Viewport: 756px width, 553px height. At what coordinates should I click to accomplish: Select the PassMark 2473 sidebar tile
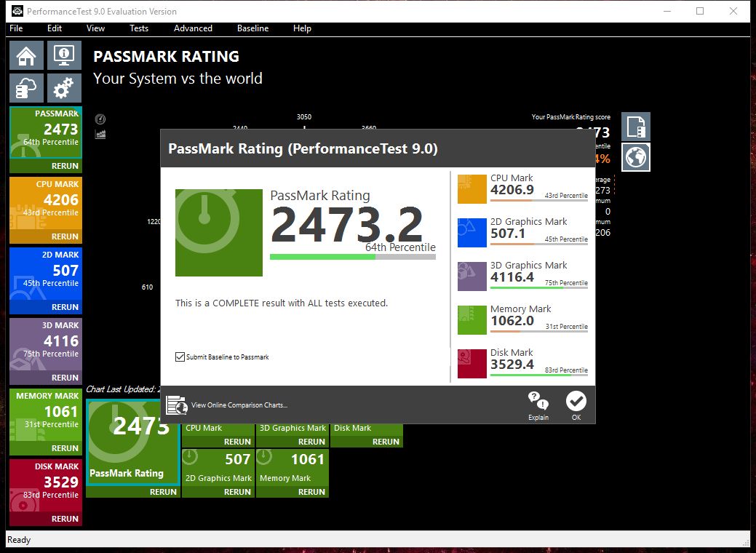[x=46, y=132]
